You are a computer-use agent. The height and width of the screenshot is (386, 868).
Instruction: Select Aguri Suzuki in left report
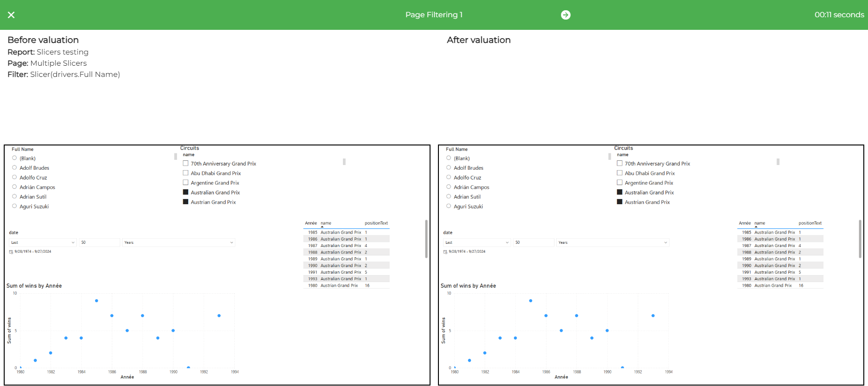14,206
